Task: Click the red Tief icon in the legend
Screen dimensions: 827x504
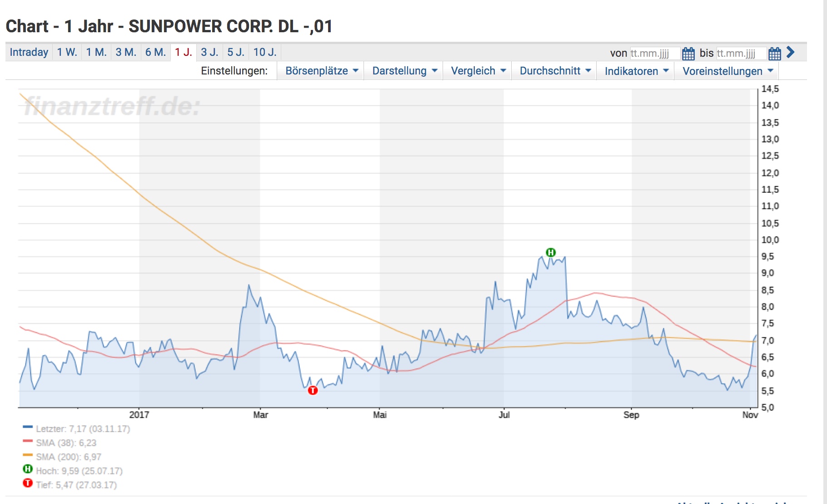Action: pyautogui.click(x=27, y=484)
